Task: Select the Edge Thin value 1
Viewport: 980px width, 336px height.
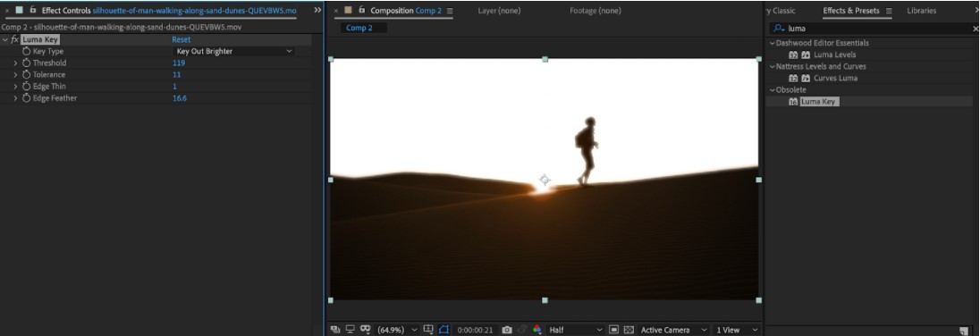Action: coord(174,86)
